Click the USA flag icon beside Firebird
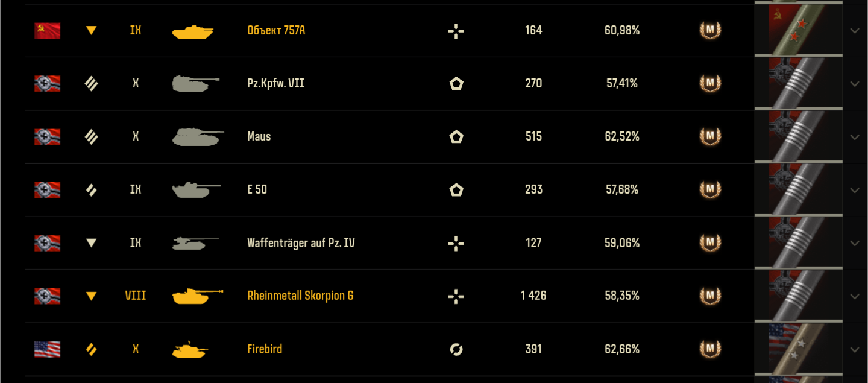This screenshot has height=383, width=868. tap(47, 349)
